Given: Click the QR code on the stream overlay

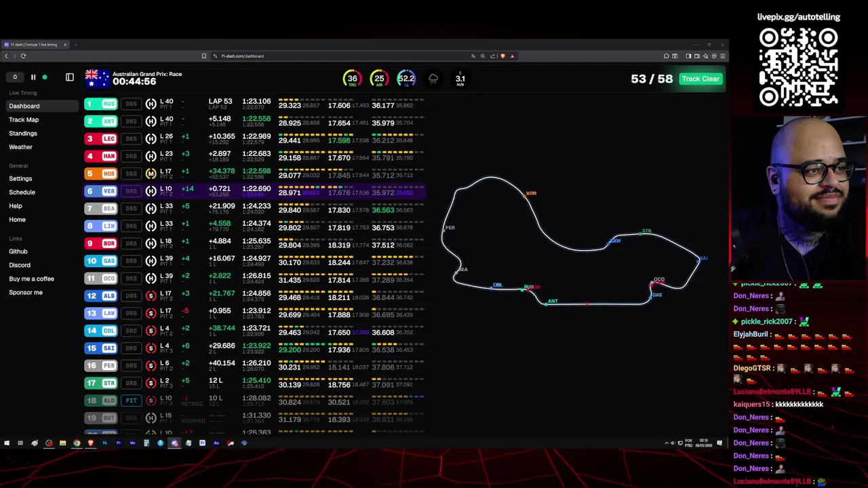Looking at the screenshot, I should pyautogui.click(x=798, y=66).
